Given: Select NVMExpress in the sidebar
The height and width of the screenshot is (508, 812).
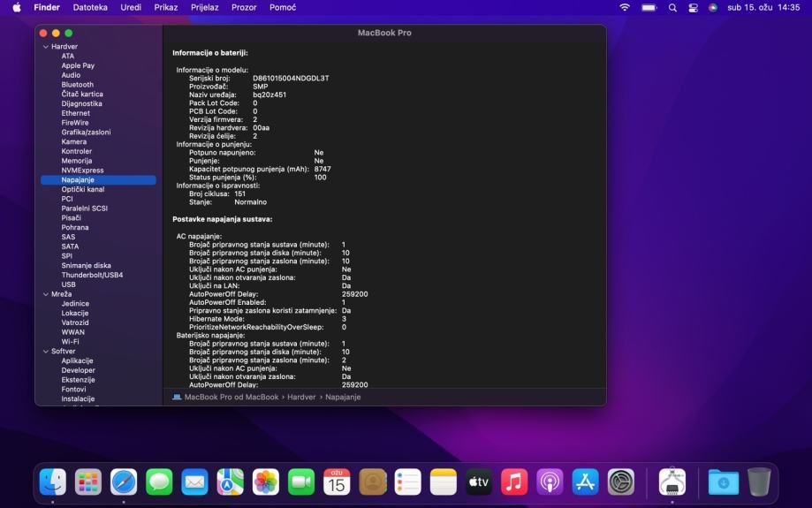Looking at the screenshot, I should pyautogui.click(x=82, y=171).
